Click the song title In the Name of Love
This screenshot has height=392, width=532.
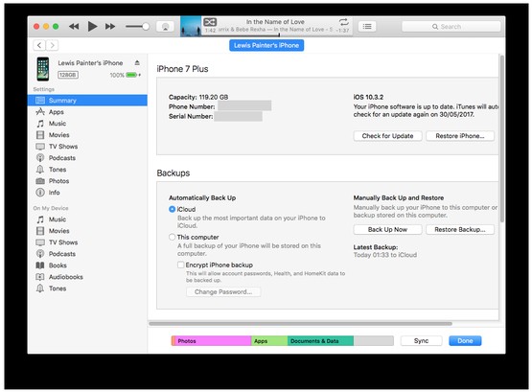[275, 22]
